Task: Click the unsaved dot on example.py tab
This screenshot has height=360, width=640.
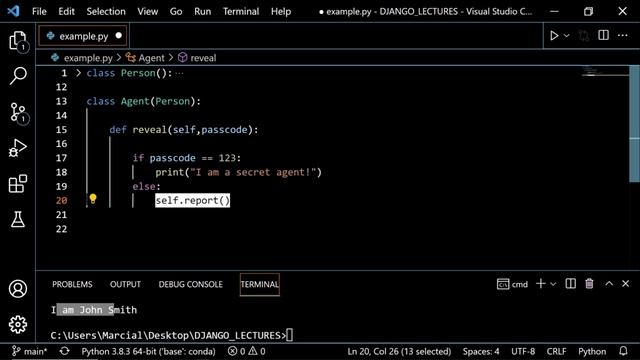Action: 118,36
